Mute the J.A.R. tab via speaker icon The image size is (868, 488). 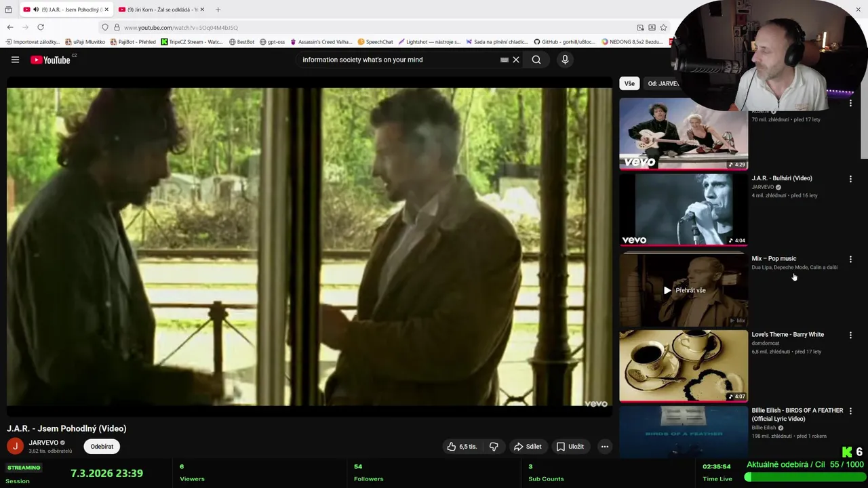pos(36,9)
